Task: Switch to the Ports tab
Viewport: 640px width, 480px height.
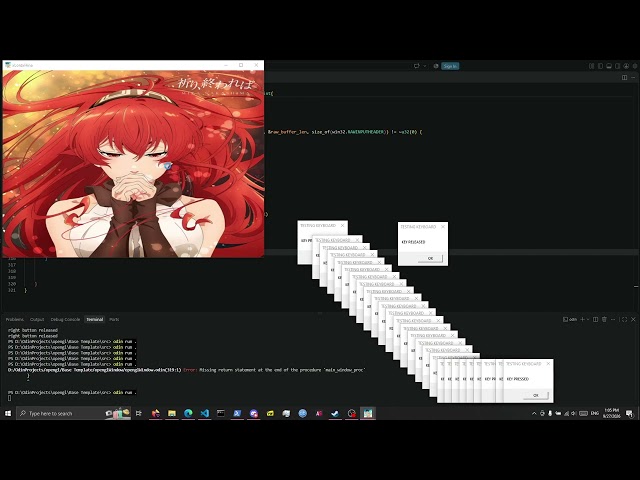Action: coord(114,320)
